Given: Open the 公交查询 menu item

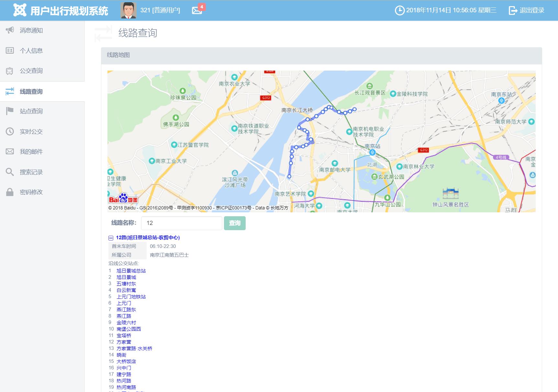Looking at the screenshot, I should click(x=31, y=71).
